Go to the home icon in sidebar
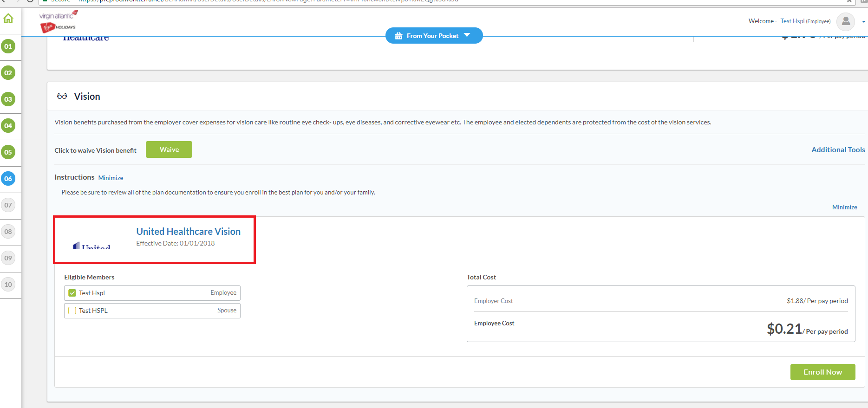The width and height of the screenshot is (868, 408). pos(8,19)
